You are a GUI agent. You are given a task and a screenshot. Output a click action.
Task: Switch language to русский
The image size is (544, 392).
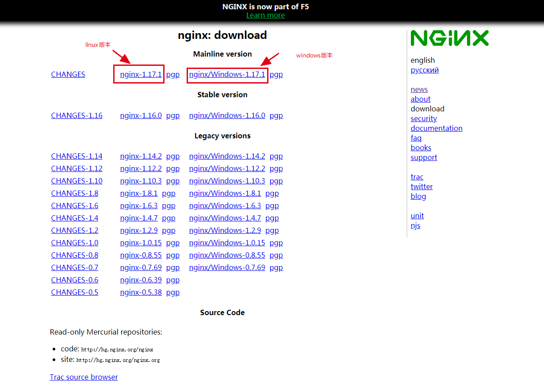click(x=425, y=70)
